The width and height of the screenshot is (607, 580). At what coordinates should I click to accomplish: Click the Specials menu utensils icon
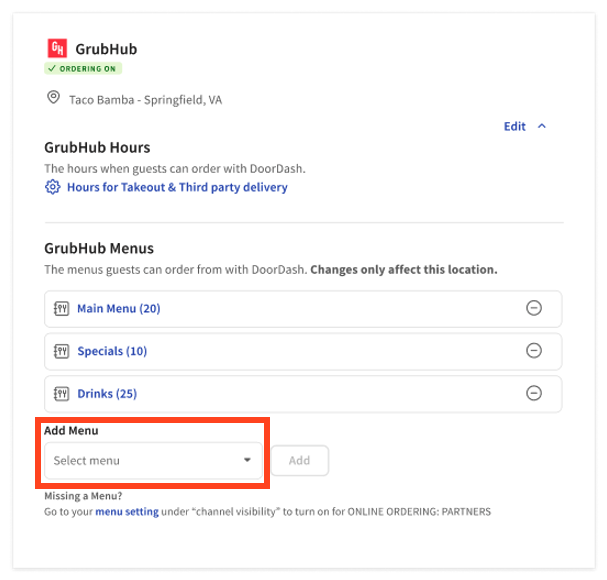61,351
